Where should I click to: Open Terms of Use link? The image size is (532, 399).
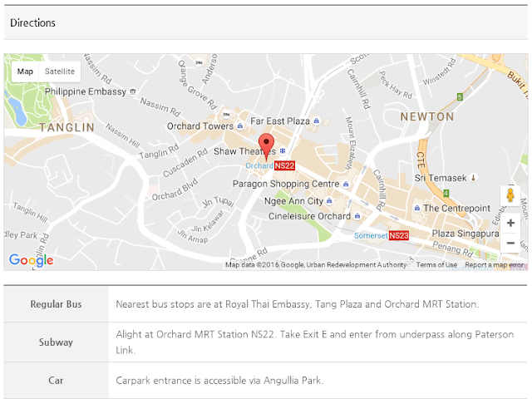point(436,264)
